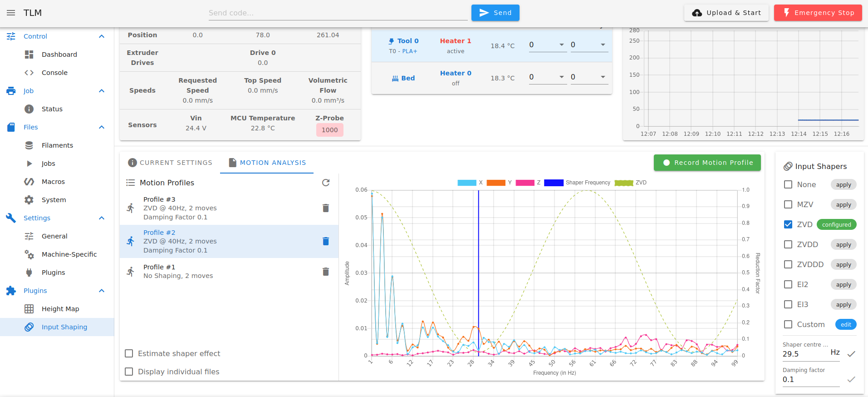Image resolution: width=868 pixels, height=397 pixels.
Task: Delete Profile #1 with its trash icon
Action: pos(326,272)
